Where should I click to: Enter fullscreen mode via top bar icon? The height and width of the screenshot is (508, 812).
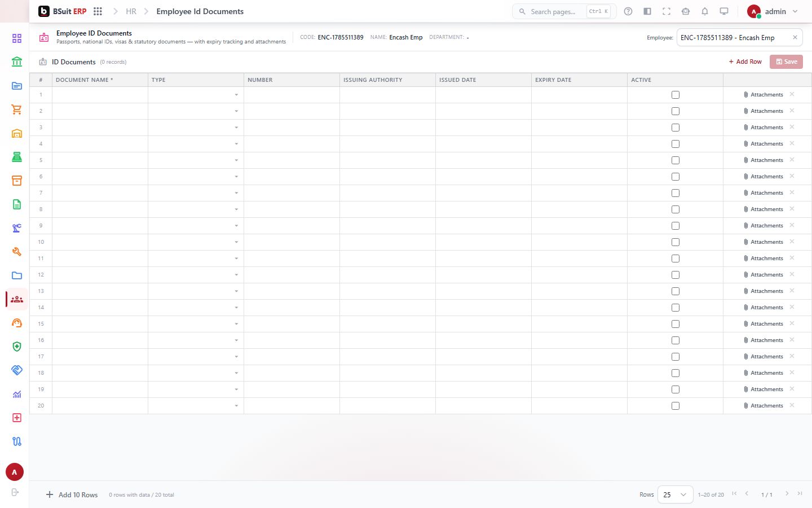pos(667,11)
